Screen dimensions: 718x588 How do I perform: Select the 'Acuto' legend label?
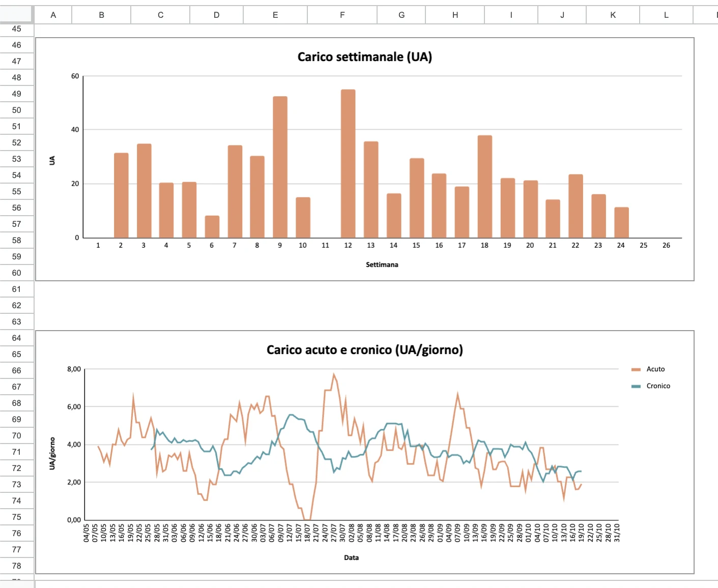(655, 369)
